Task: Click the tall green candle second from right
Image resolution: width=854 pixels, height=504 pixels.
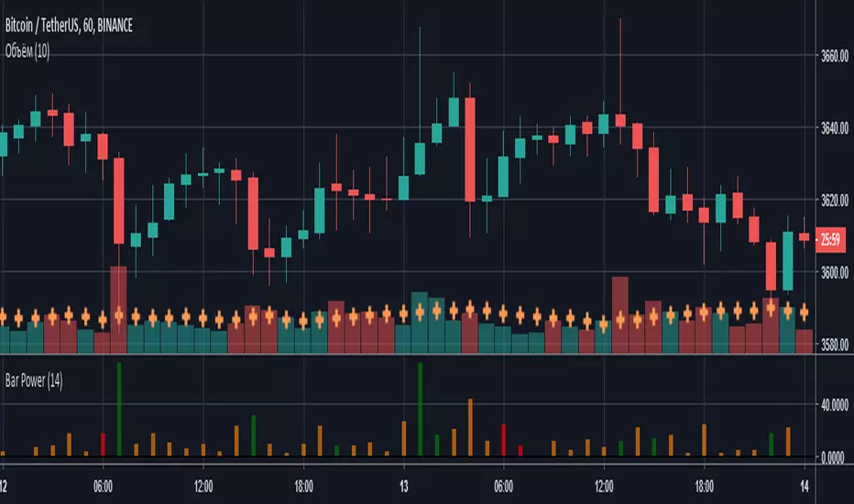Action: click(788, 260)
